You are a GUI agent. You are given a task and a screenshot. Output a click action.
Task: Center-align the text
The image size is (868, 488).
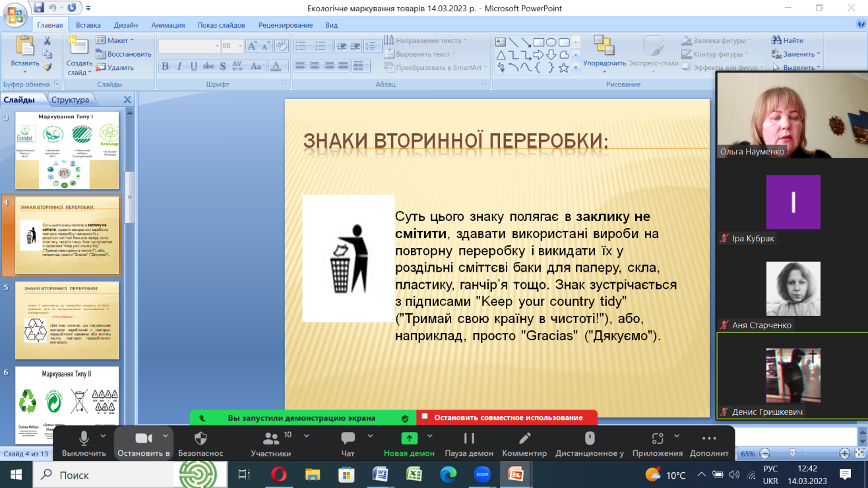coord(315,66)
